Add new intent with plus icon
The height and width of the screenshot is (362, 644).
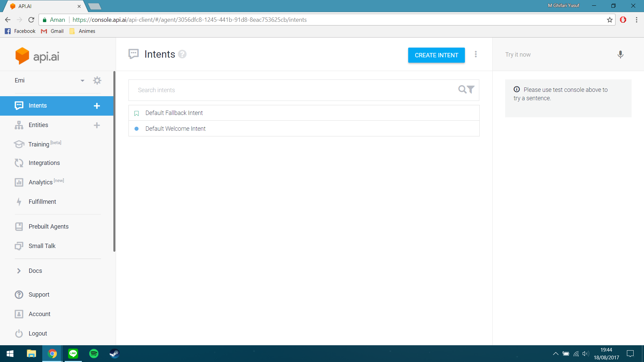(x=97, y=106)
